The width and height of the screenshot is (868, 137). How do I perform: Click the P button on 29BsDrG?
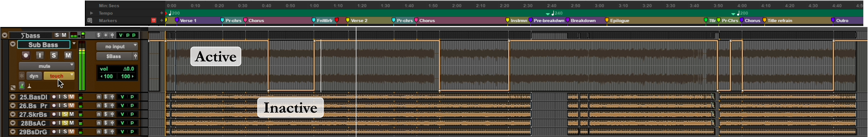(x=132, y=132)
